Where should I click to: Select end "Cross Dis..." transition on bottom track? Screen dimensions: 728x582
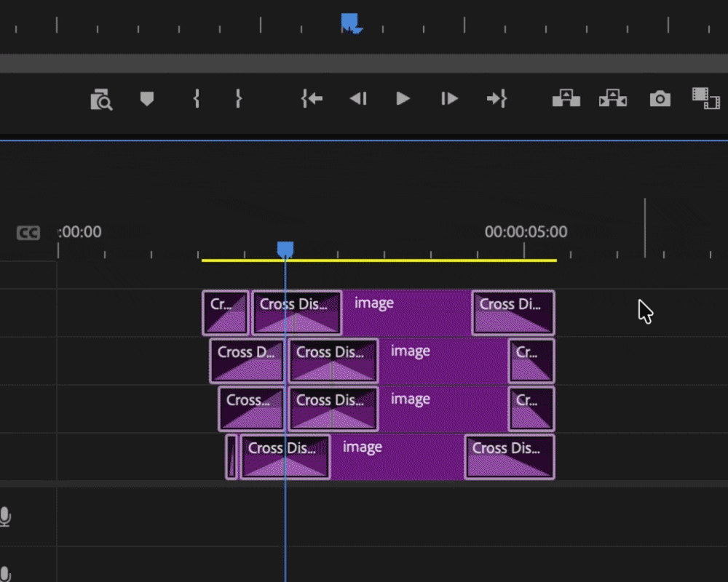coord(510,457)
